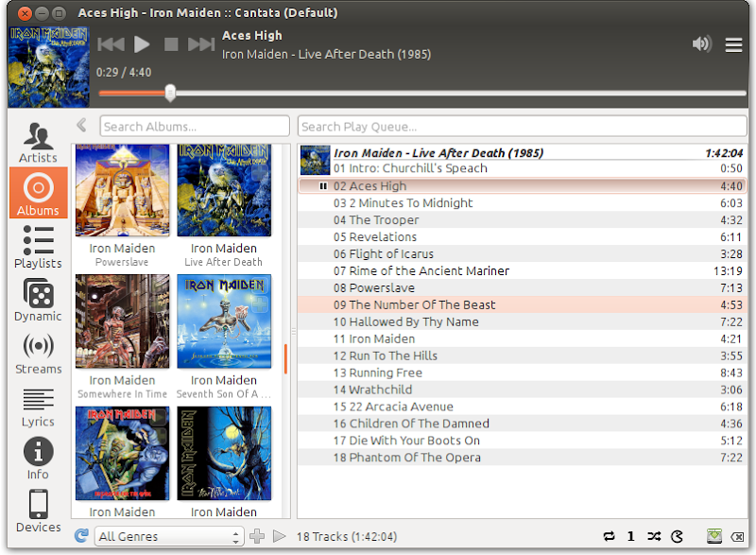Click the replace-and-play triangle icon beside the plus
This screenshot has width=756, height=555.
point(279,536)
